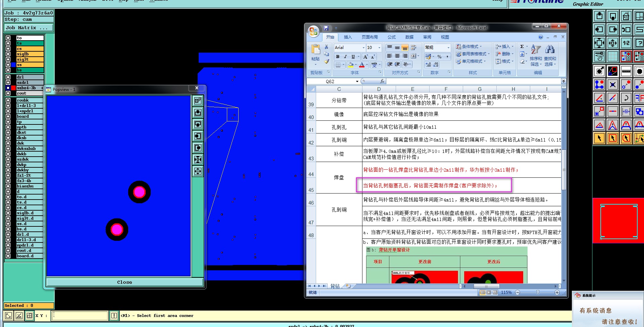Select the 背钻 worksheet tab
Viewport: 644px width, 327px height.
coord(335,286)
